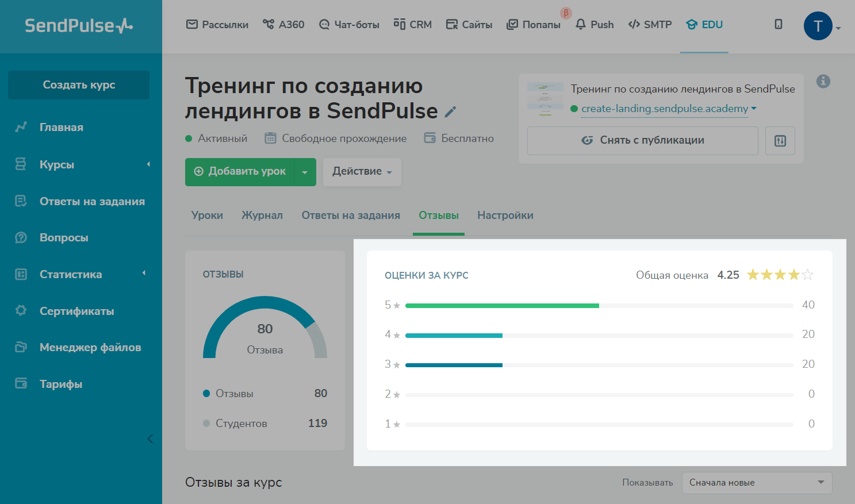Screen dimensions: 855x504
Task: Open the info icon at top right
Action: [x=823, y=82]
